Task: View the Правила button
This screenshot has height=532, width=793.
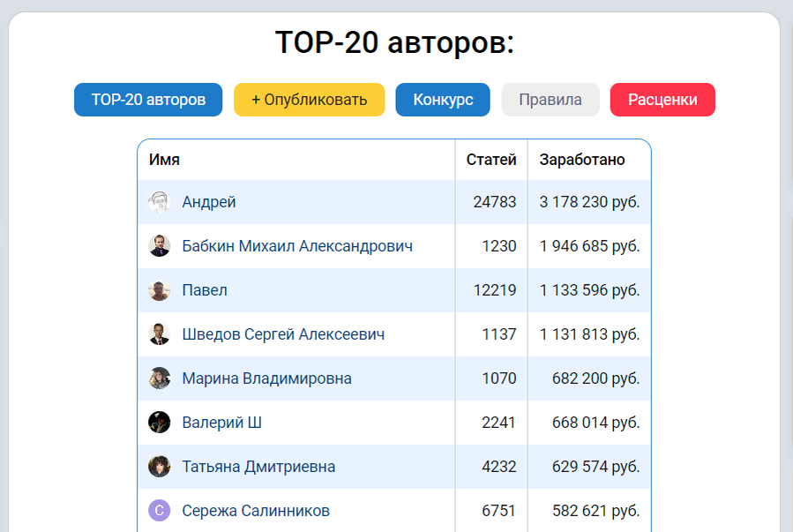Action: (x=550, y=100)
